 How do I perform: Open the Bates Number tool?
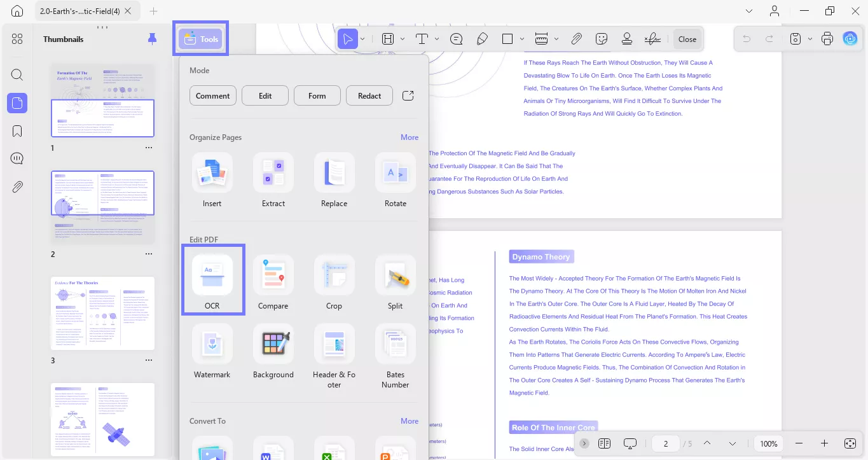[396, 356]
